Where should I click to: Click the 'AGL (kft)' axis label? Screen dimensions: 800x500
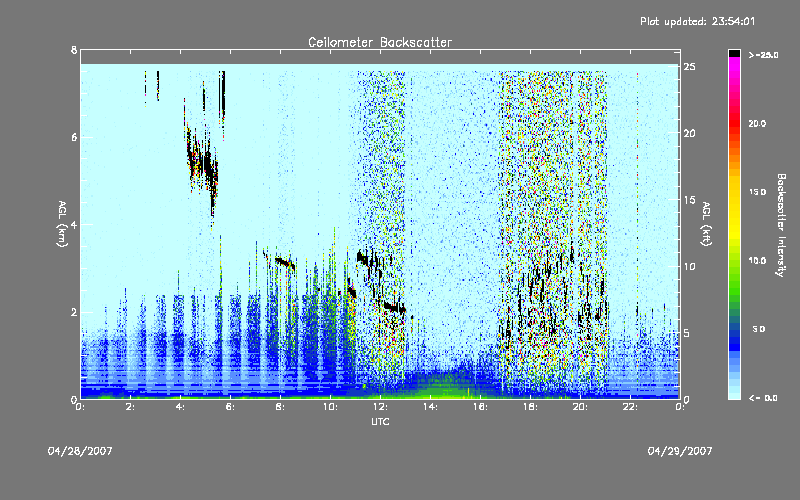click(707, 224)
